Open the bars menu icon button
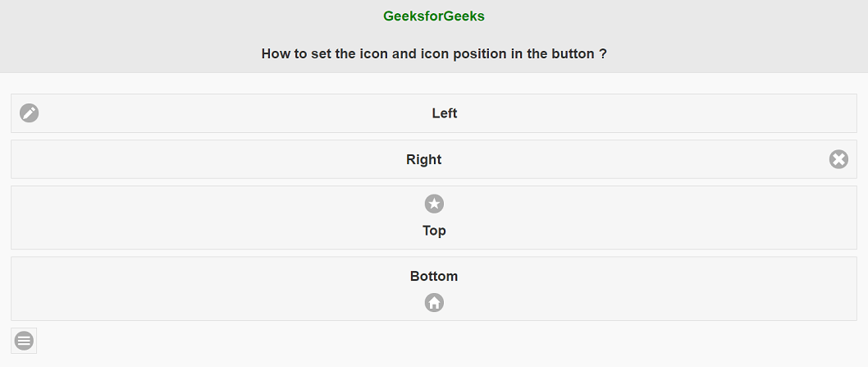This screenshot has height=367, width=868. tap(24, 340)
